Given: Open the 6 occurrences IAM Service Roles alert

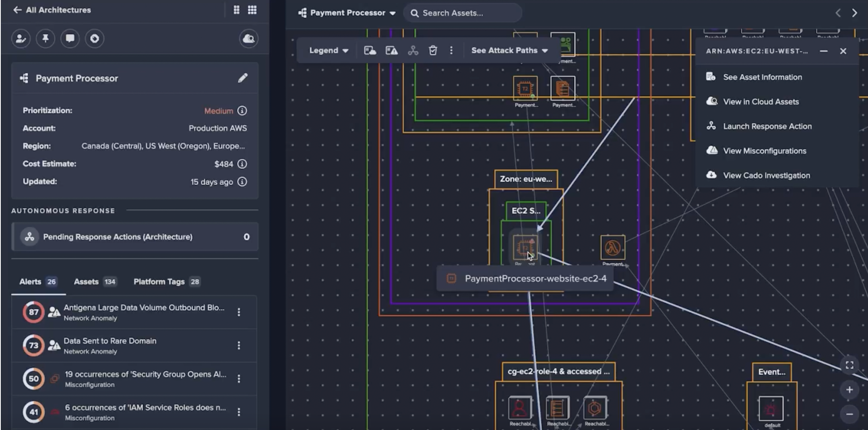Looking at the screenshot, I should pos(134,412).
